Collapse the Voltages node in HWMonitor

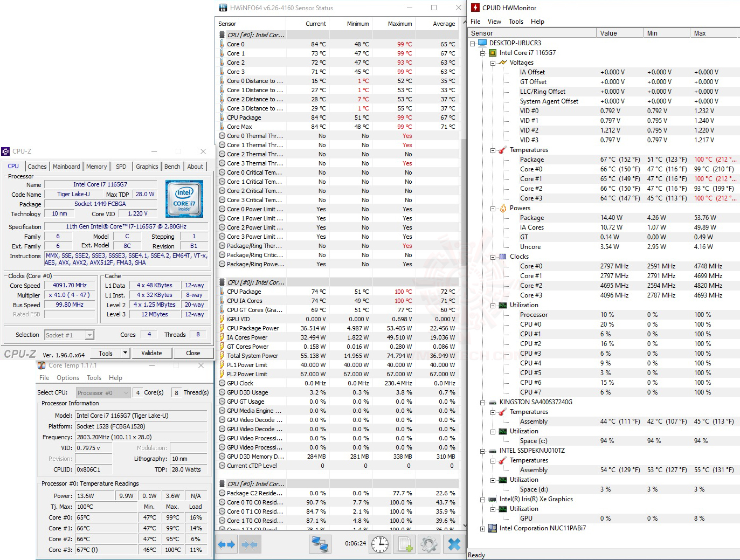click(493, 63)
